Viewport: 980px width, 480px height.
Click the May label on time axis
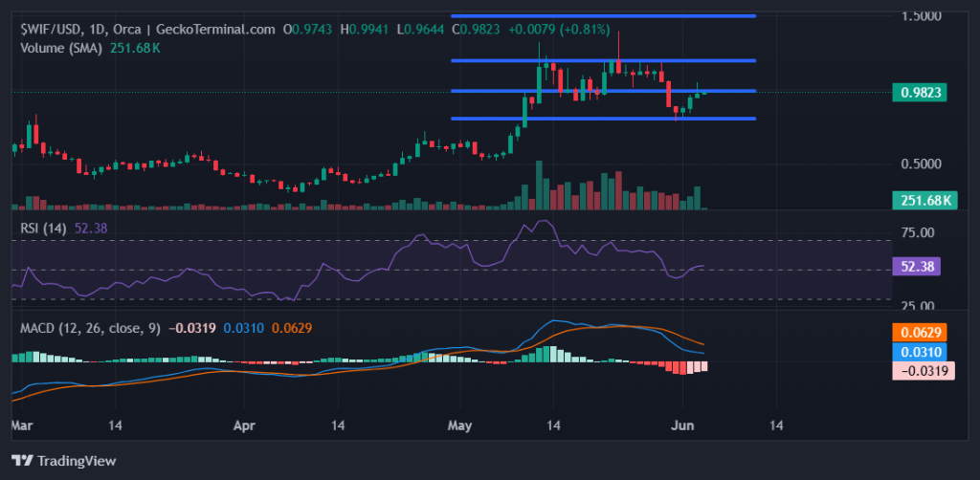point(461,423)
